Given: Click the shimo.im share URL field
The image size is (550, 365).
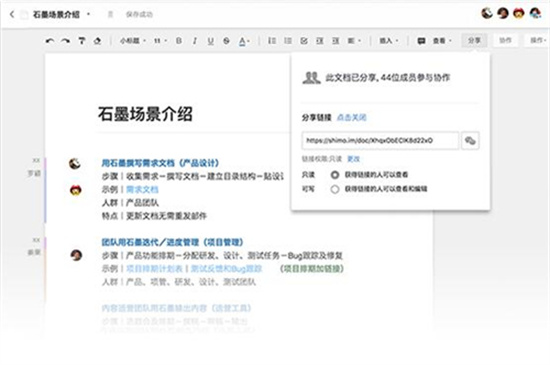Looking at the screenshot, I should click(x=380, y=141).
